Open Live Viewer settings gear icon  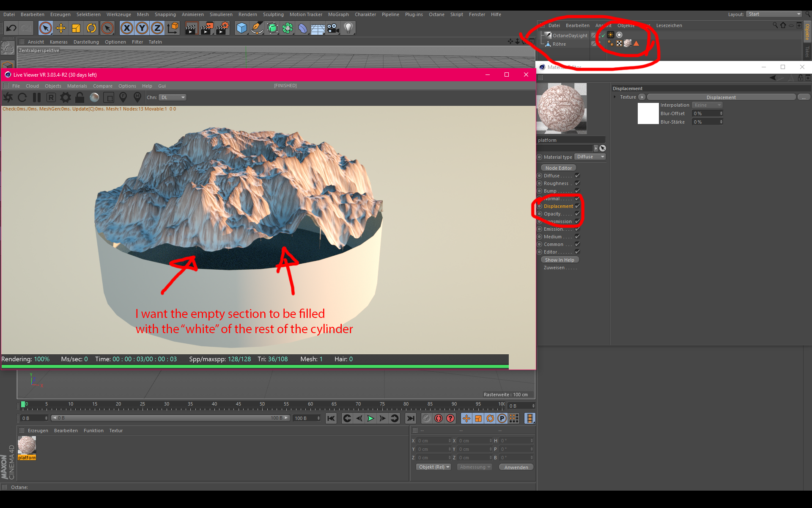(x=65, y=98)
